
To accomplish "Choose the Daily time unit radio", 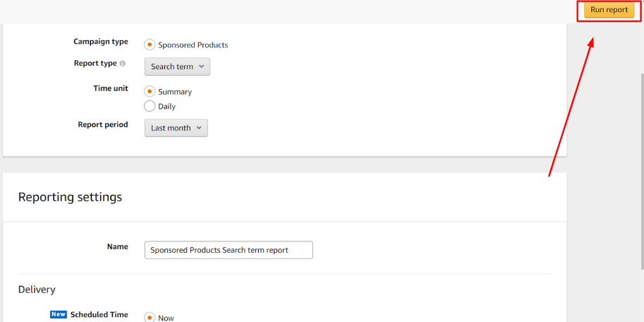I will 150,106.
